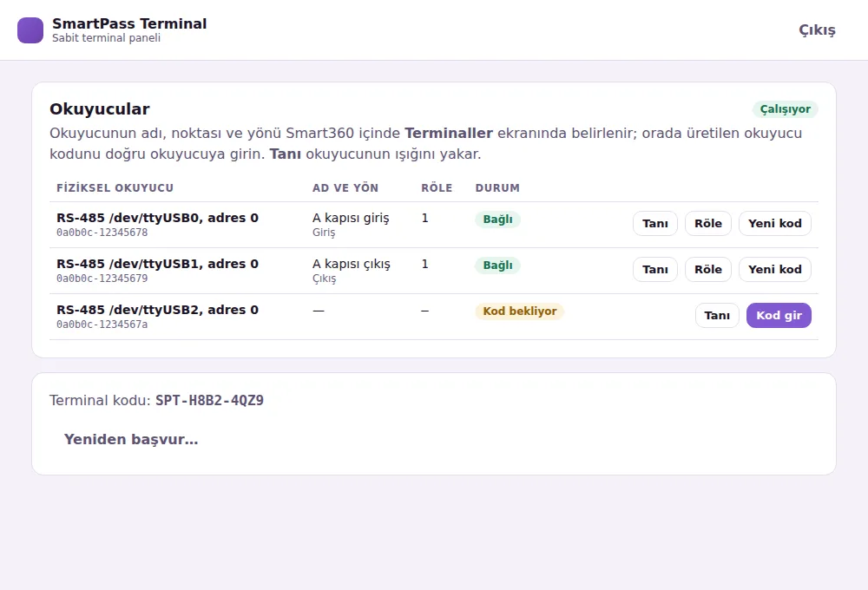Click the Çalışıyor status badge
This screenshot has width=868, height=590.
785,109
